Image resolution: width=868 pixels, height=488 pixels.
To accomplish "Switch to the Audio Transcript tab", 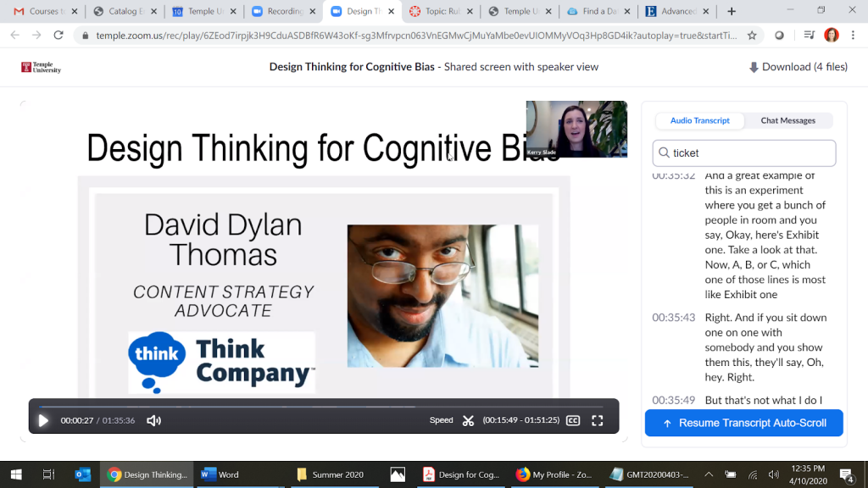I will click(699, 120).
